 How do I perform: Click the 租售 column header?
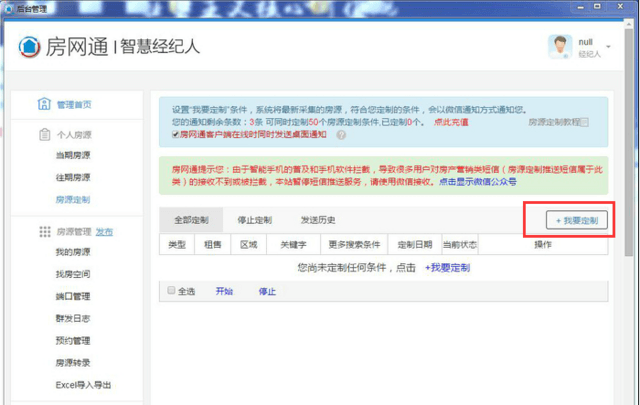(x=213, y=245)
